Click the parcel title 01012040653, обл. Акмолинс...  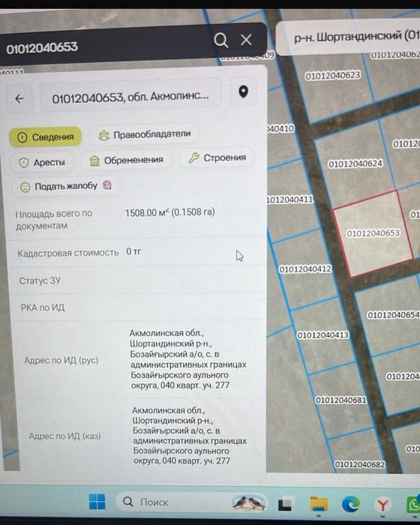130,97
